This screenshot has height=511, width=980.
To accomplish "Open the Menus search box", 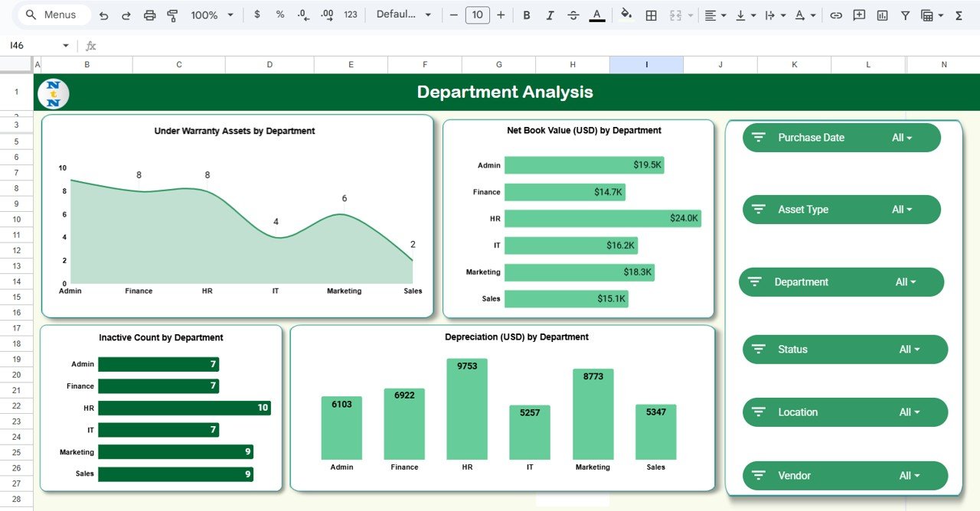I will (x=52, y=14).
